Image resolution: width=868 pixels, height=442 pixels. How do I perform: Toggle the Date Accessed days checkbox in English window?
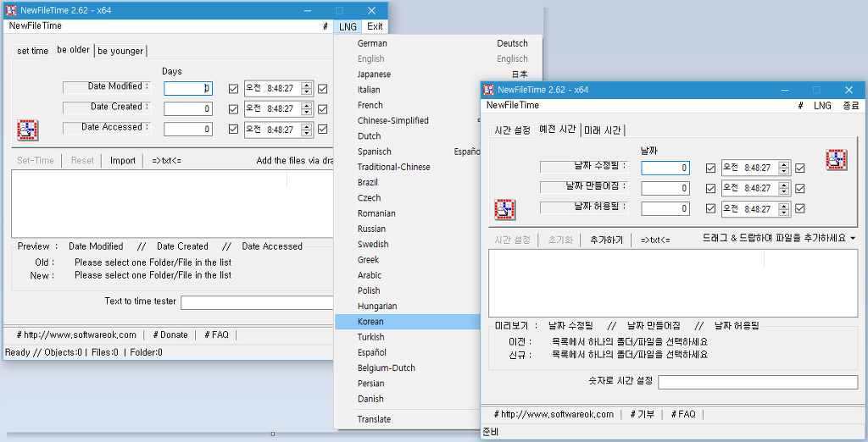tap(234, 130)
